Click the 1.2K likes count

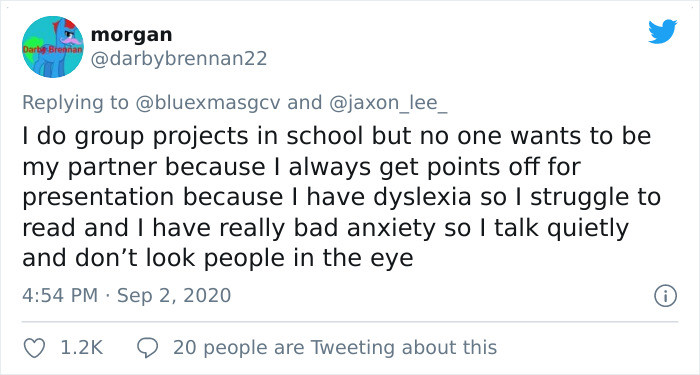(x=82, y=348)
